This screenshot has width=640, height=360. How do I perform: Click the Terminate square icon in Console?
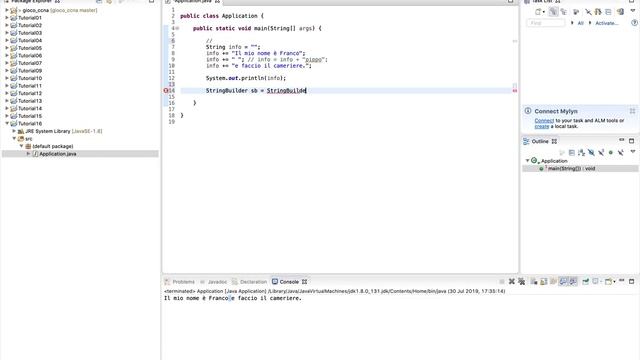pyautogui.click(x=502, y=282)
